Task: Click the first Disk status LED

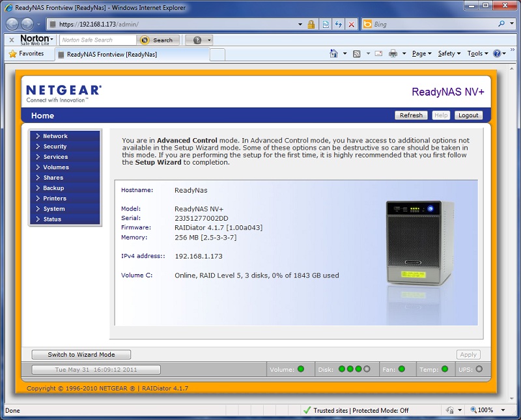Action: (x=341, y=369)
